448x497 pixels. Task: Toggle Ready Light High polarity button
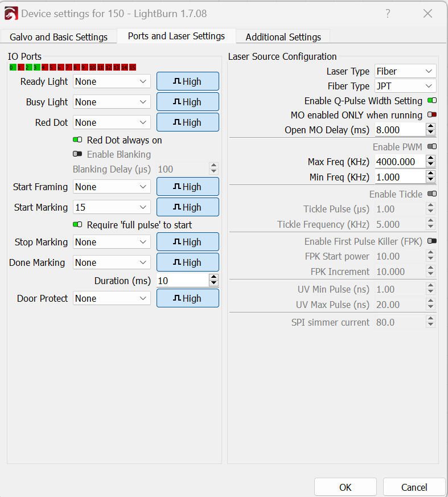tap(187, 81)
